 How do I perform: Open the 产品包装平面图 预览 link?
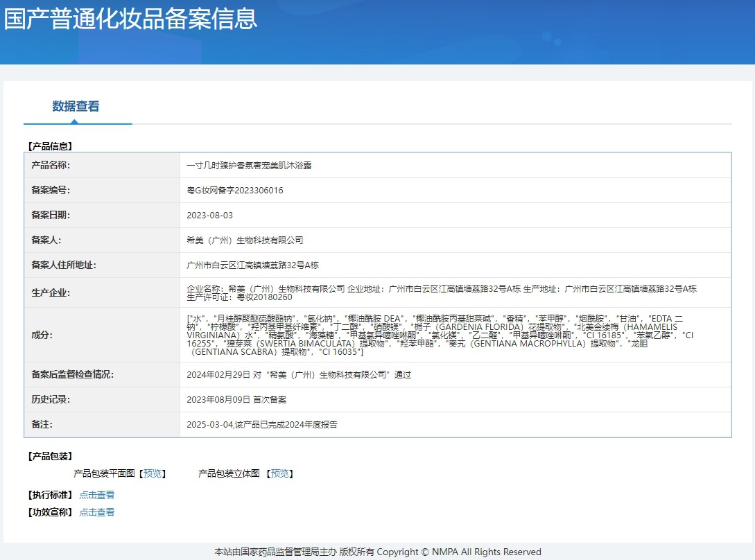pyautogui.click(x=152, y=474)
